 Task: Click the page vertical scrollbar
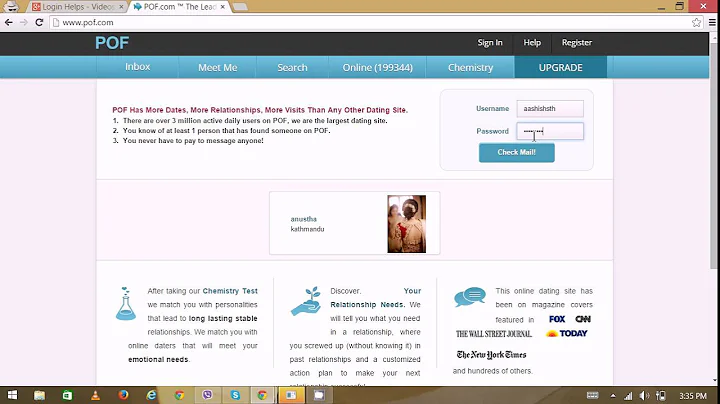coord(714,156)
